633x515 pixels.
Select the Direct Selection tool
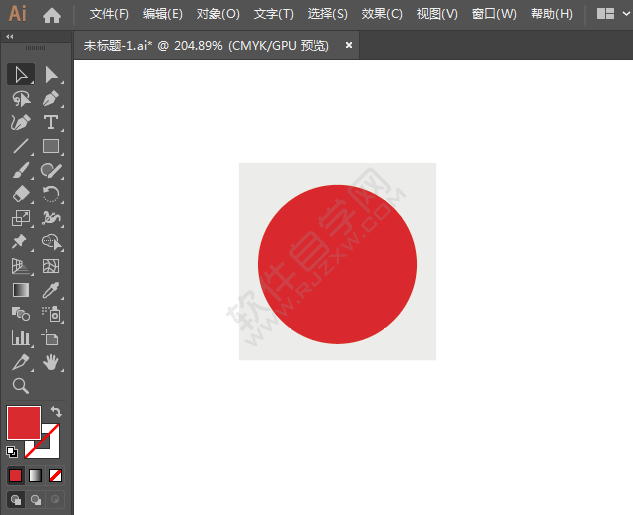51,74
